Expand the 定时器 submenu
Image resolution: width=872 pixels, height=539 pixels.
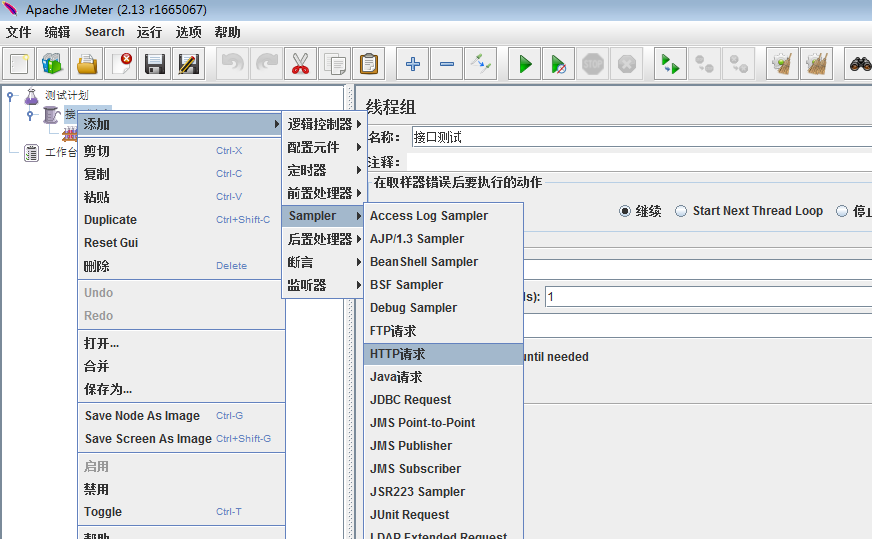(x=324, y=170)
